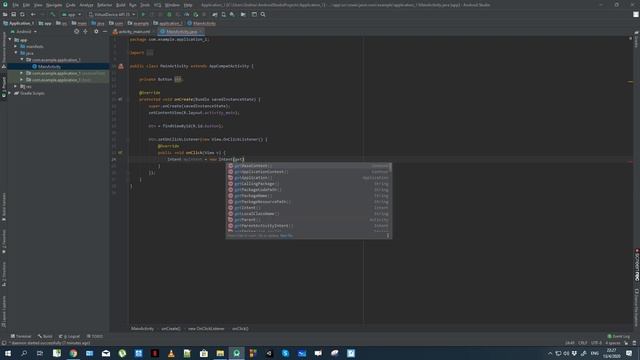Viewport: 640px width, 360px height.
Task: Choose getParentActivityIntent() completion suggestion
Action: point(309,226)
